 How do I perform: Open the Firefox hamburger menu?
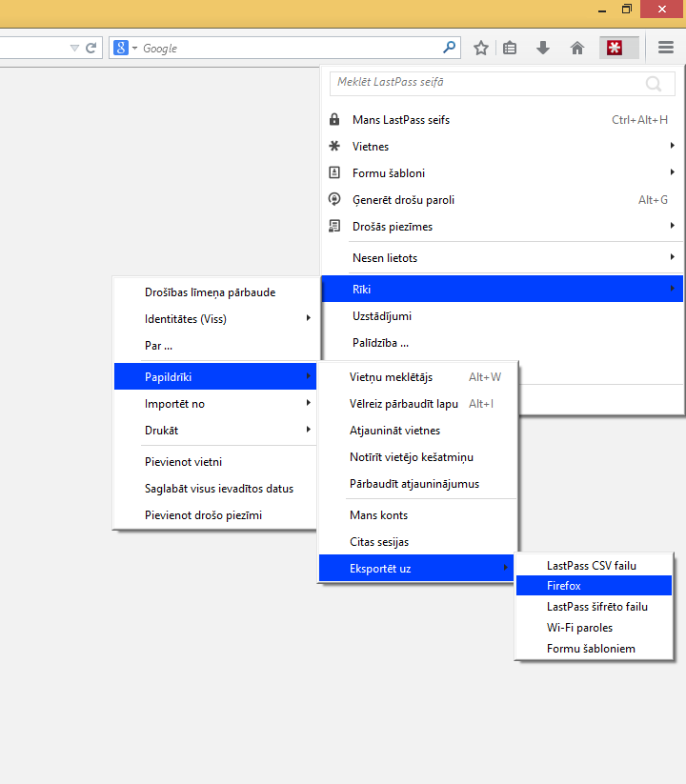point(665,48)
